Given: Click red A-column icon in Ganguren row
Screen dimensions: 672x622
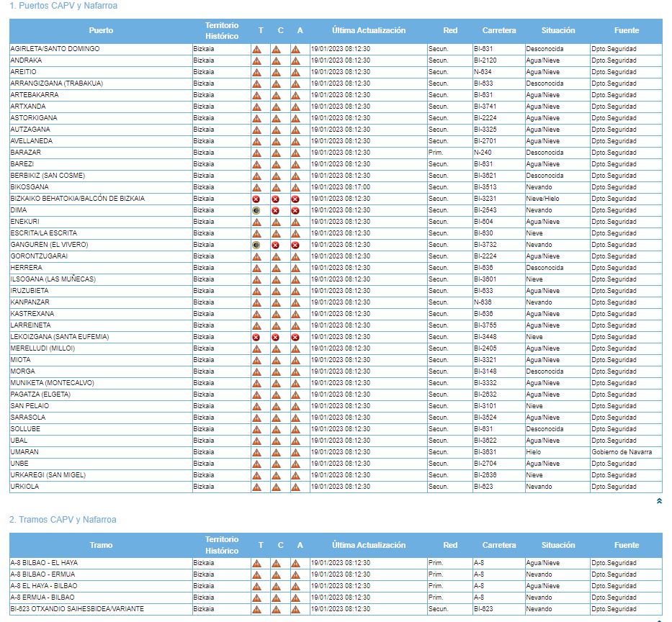Looking at the screenshot, I should pyautogui.click(x=295, y=245).
